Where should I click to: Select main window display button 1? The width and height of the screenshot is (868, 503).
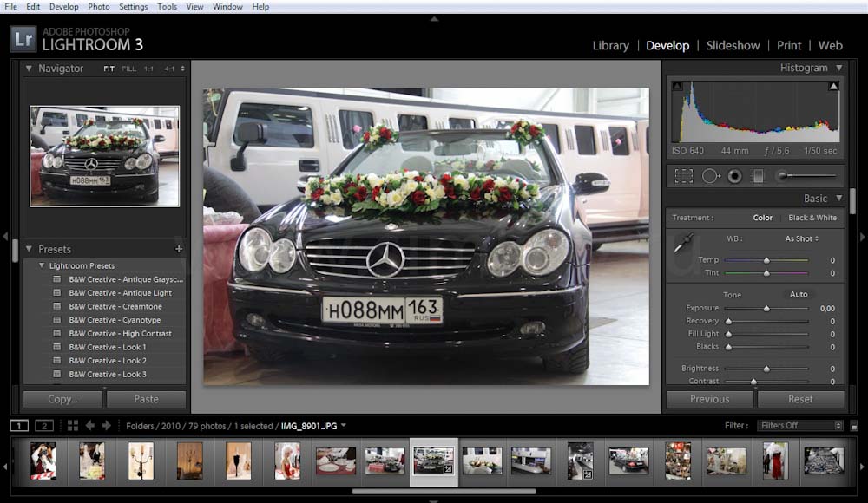click(19, 426)
